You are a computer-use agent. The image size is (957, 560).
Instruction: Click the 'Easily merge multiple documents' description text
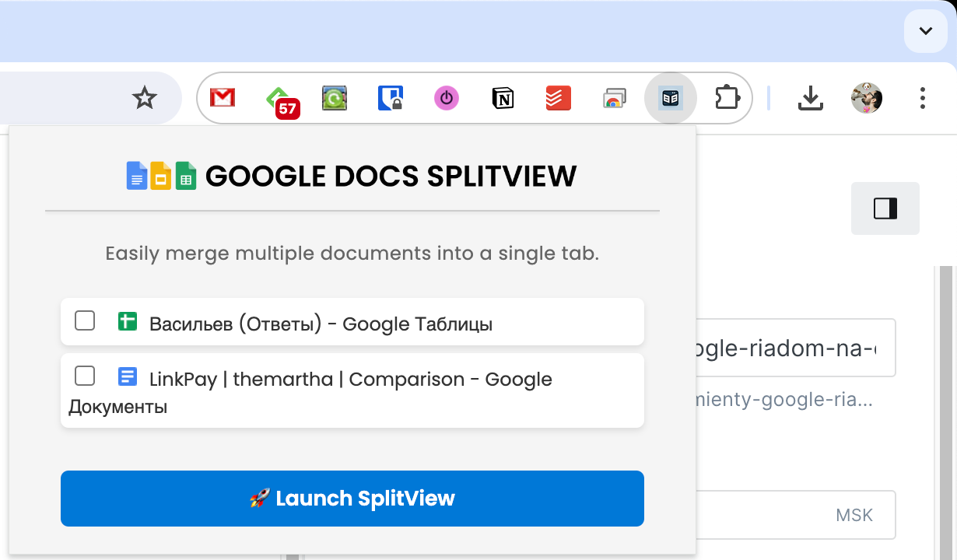(352, 254)
